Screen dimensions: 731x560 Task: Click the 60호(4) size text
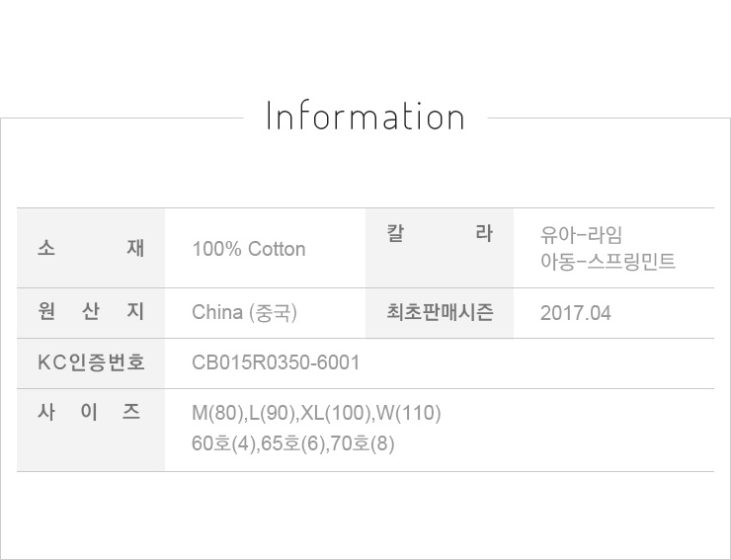tap(223, 443)
